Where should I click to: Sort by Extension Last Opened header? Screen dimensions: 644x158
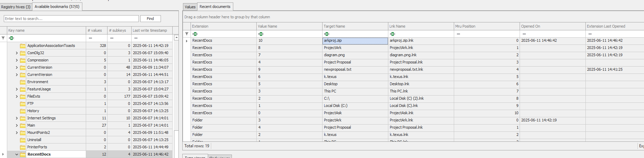615,26
